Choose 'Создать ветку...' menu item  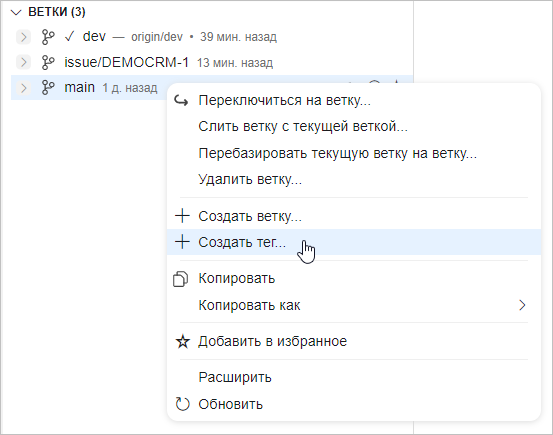[x=354, y=216]
